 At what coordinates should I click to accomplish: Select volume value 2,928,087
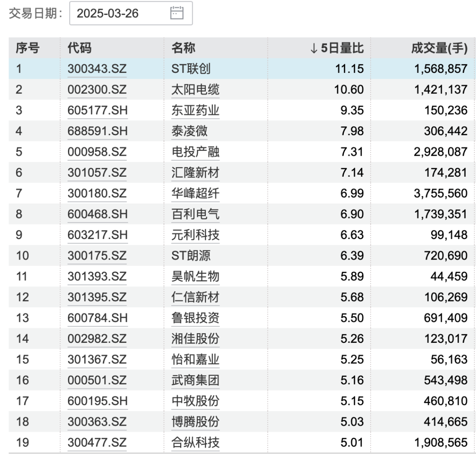pyautogui.click(x=441, y=152)
